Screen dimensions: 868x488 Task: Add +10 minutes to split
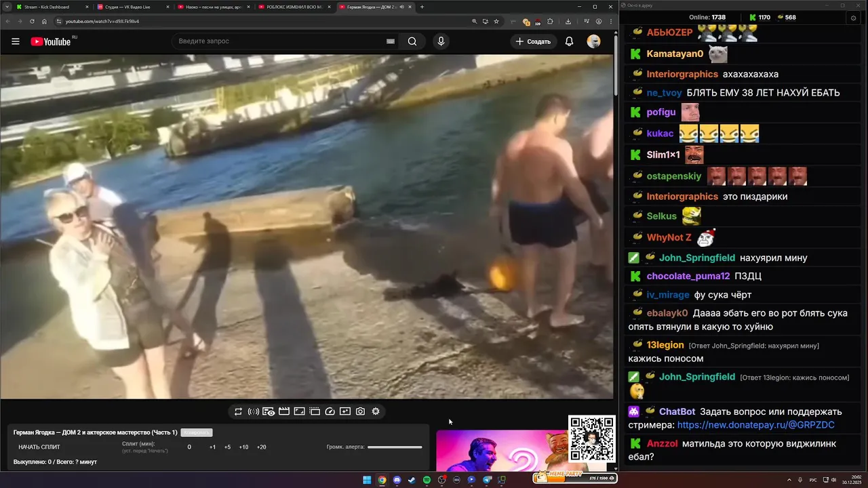tap(243, 447)
